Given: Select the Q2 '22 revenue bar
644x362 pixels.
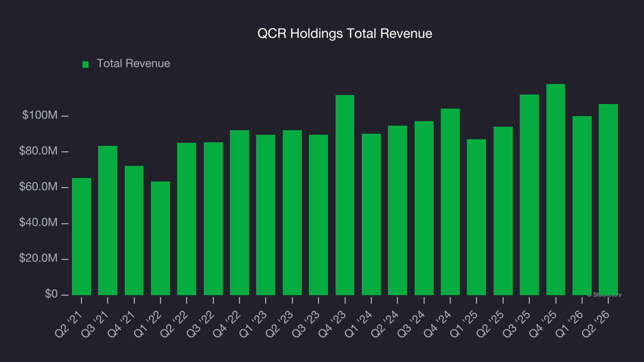Looking at the screenshot, I should click(187, 219).
